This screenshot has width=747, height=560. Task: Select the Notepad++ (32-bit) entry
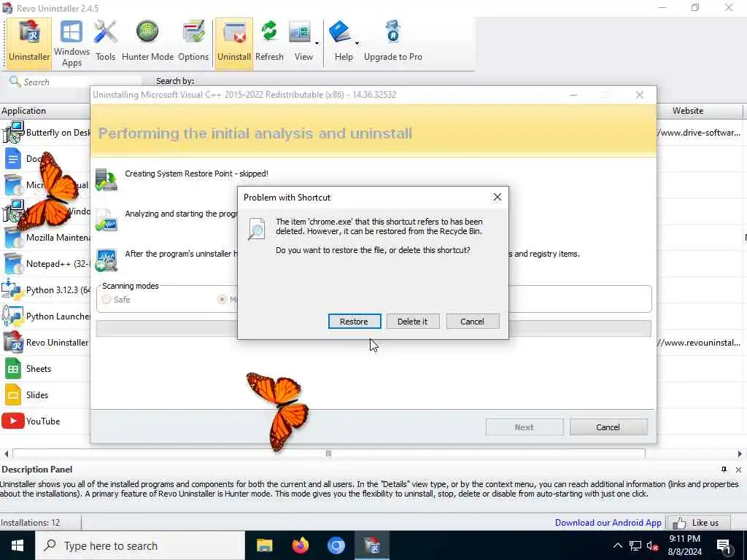coord(45,263)
